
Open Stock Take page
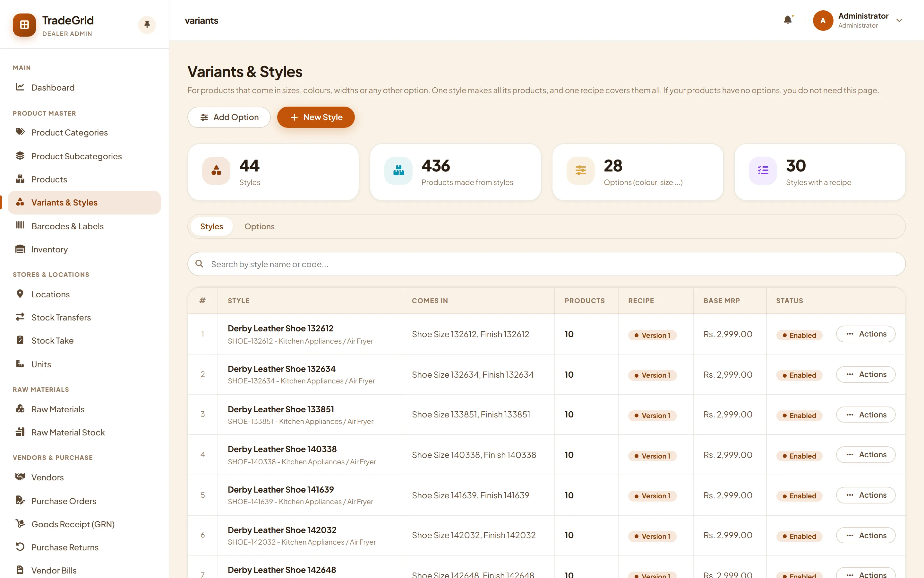(84, 340)
